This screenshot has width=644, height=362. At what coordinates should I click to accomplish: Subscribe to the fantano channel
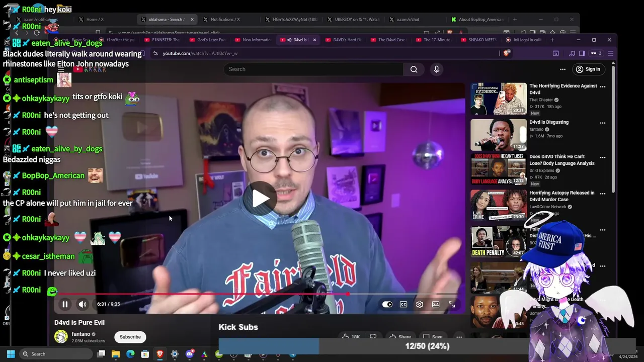[130, 337]
